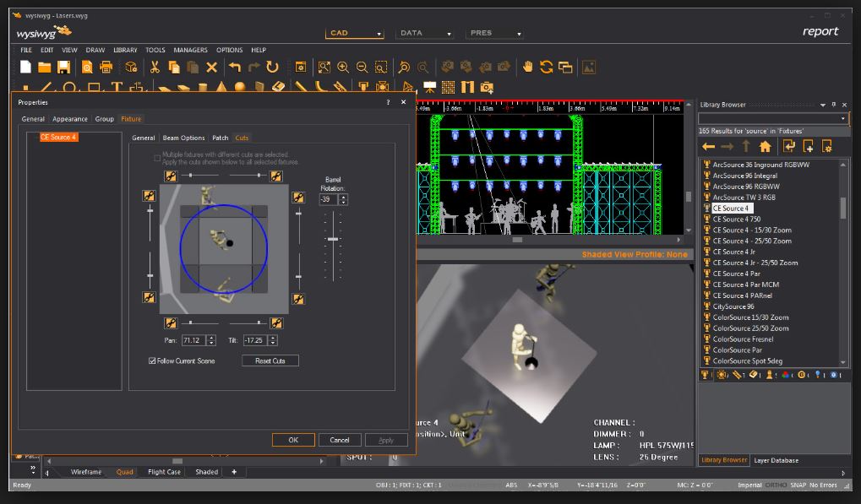This screenshot has height=504, width=861.
Task: Click the Pan value input field
Action: [x=193, y=340]
